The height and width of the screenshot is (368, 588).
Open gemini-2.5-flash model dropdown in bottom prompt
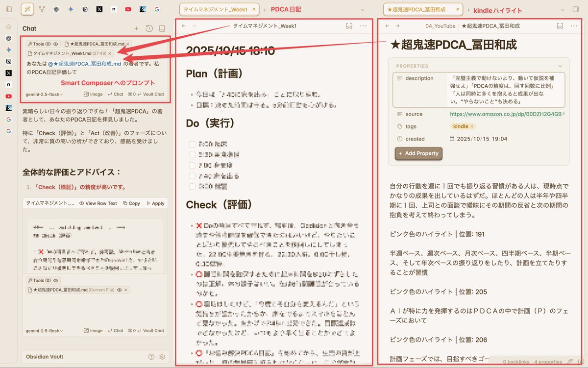(x=44, y=331)
